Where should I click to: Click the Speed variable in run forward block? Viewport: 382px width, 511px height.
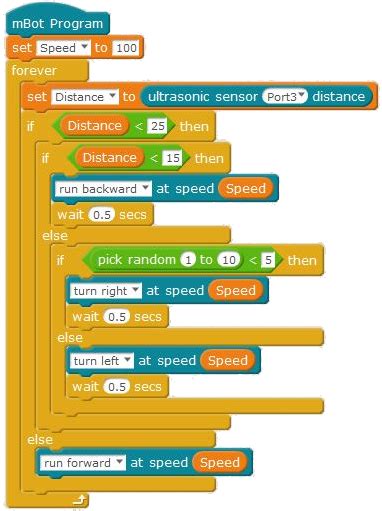click(220, 463)
